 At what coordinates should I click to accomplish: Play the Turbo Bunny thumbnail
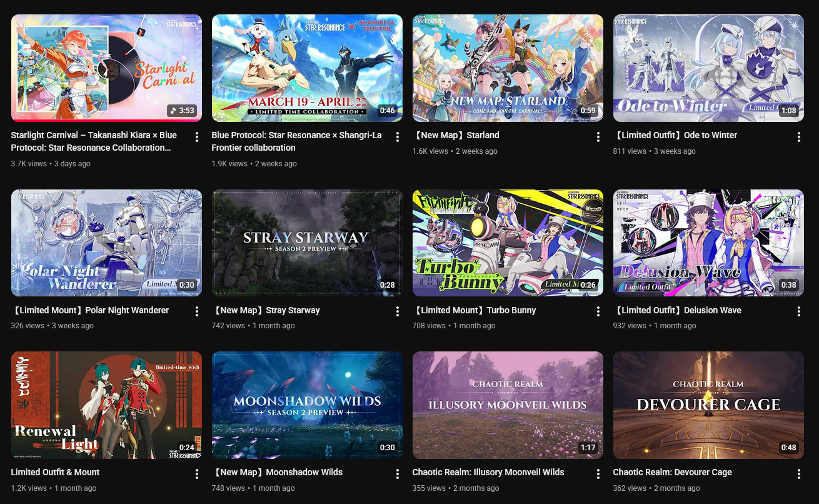[508, 243]
